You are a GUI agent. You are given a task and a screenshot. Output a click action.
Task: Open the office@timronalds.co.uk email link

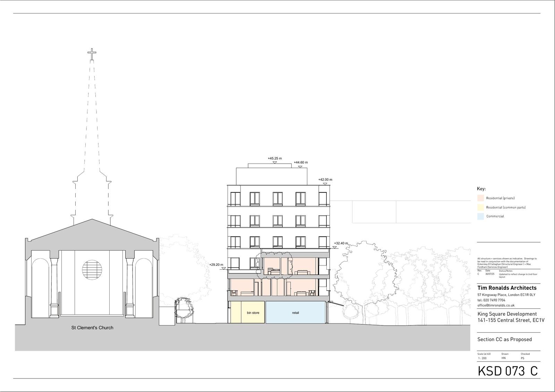(496, 305)
